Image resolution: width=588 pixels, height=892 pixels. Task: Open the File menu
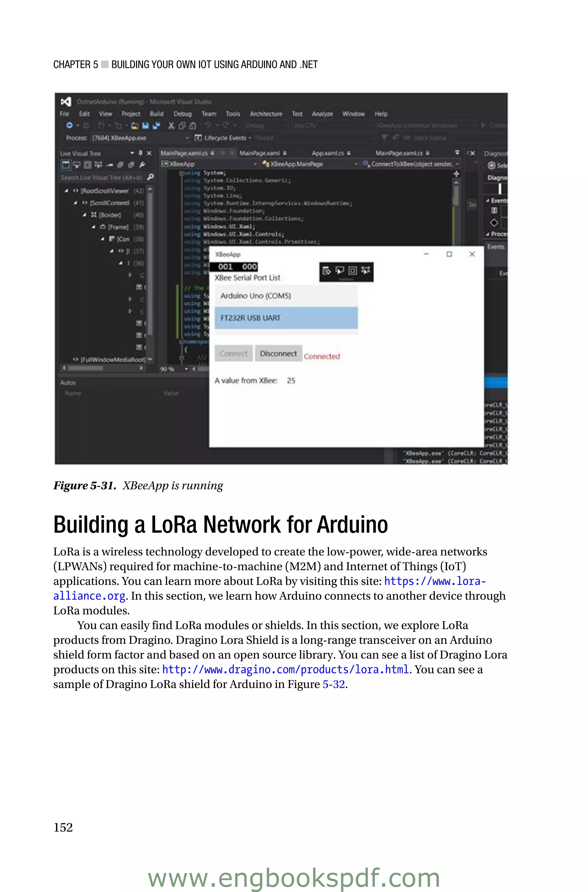pyautogui.click(x=65, y=114)
